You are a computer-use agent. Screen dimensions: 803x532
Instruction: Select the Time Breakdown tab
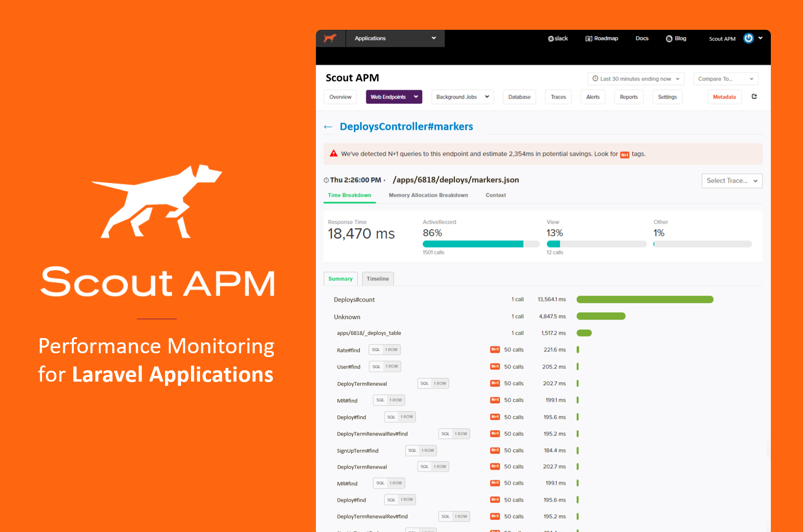tap(349, 195)
